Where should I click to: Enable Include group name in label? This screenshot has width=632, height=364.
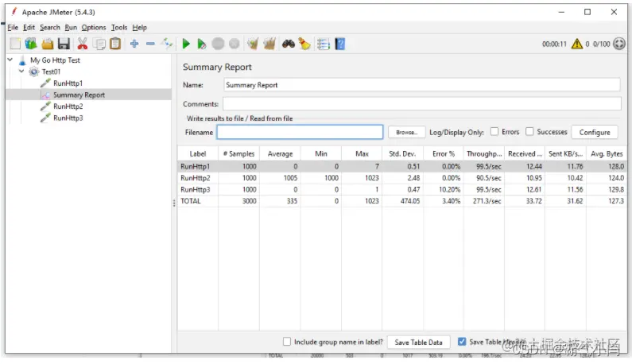coord(287,342)
